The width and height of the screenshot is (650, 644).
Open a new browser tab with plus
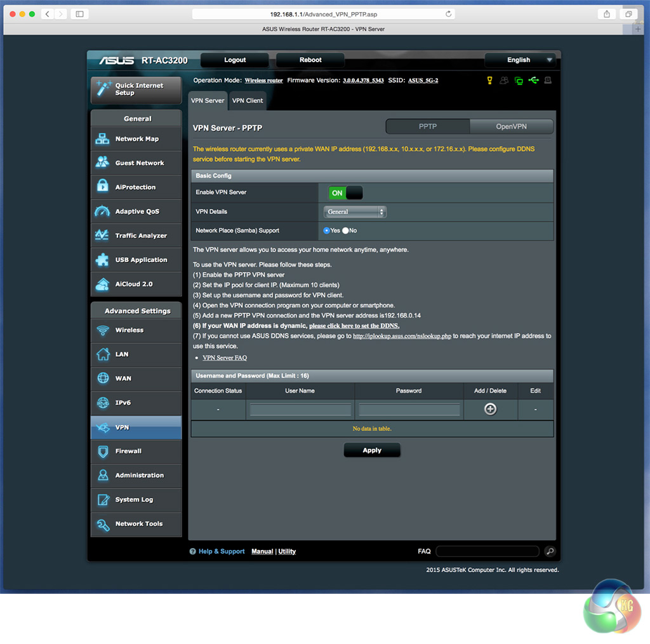[638, 29]
